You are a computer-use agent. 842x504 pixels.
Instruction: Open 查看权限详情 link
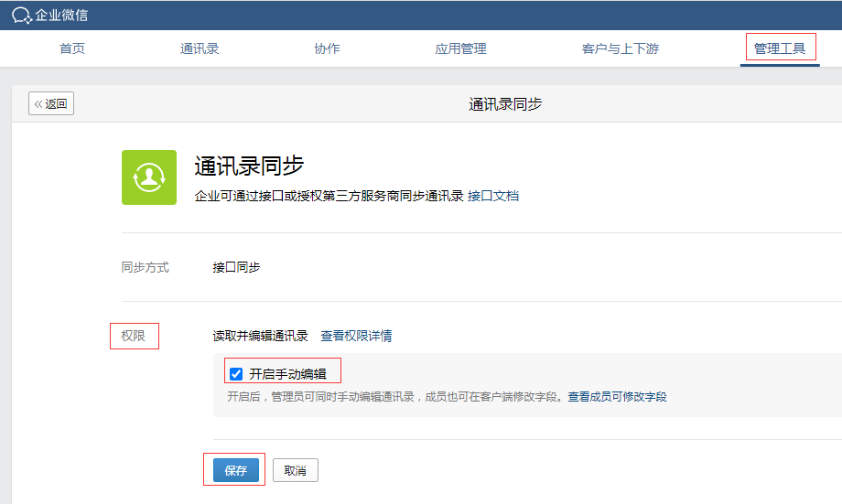pos(356,336)
